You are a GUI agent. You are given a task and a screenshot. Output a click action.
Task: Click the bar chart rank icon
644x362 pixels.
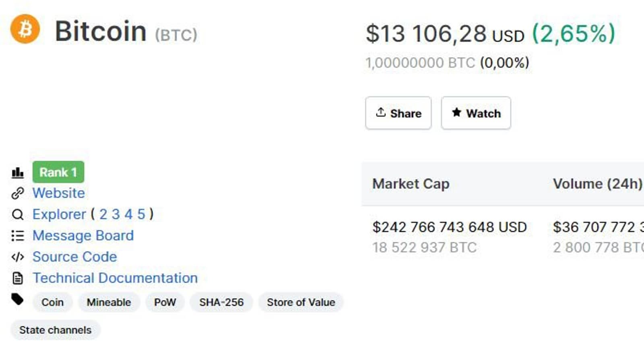point(17,173)
